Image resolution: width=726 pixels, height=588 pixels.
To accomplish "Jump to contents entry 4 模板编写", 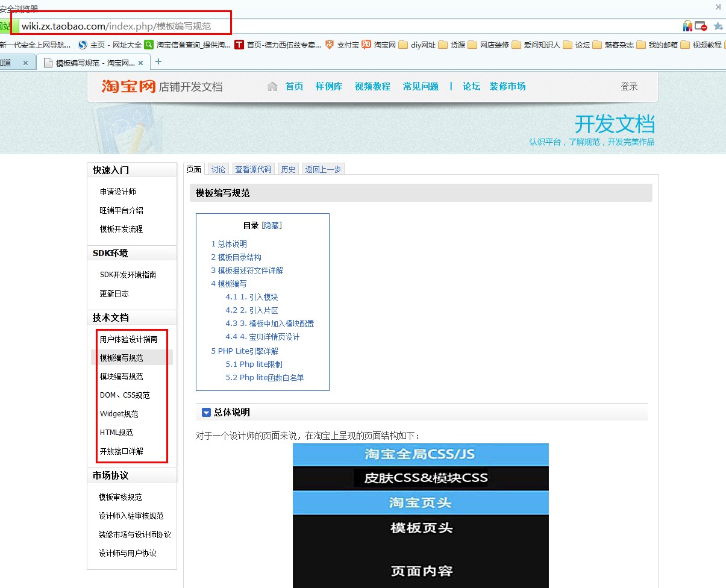I will (229, 284).
